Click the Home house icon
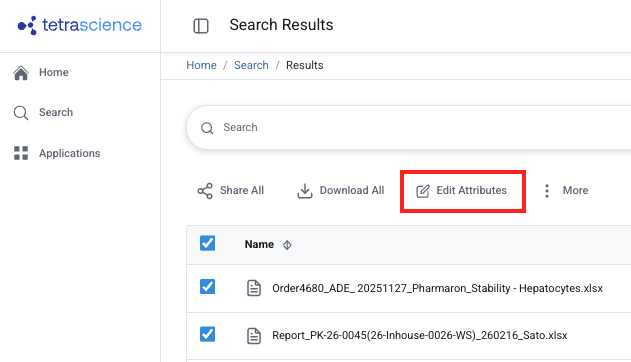This screenshot has width=631, height=362. (x=21, y=73)
